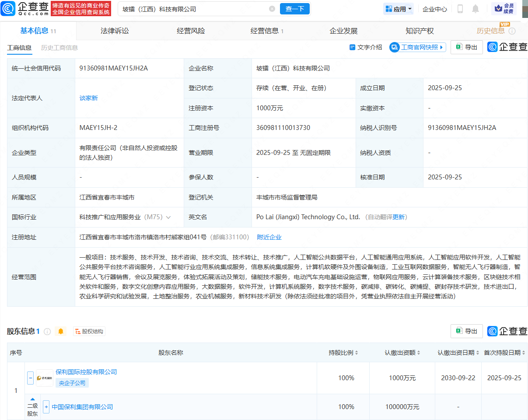Click info icon next to 股东信息 heading
528x420 pixels.
[47, 332]
